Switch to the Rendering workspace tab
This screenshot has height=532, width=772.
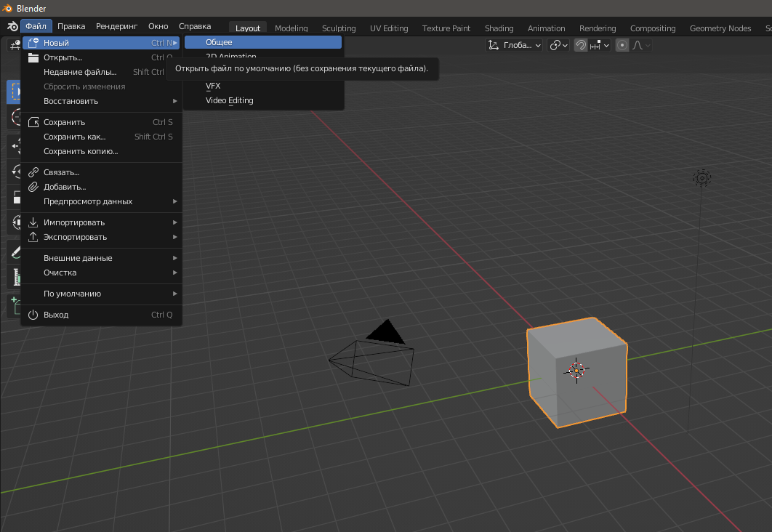click(598, 28)
